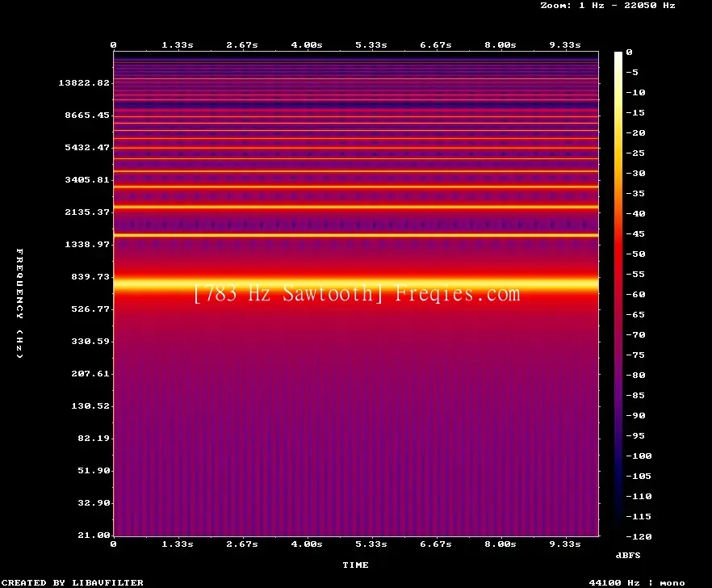This screenshot has width=712, height=588.
Task: Select the 13822.82 frequency label
Action: tap(84, 82)
